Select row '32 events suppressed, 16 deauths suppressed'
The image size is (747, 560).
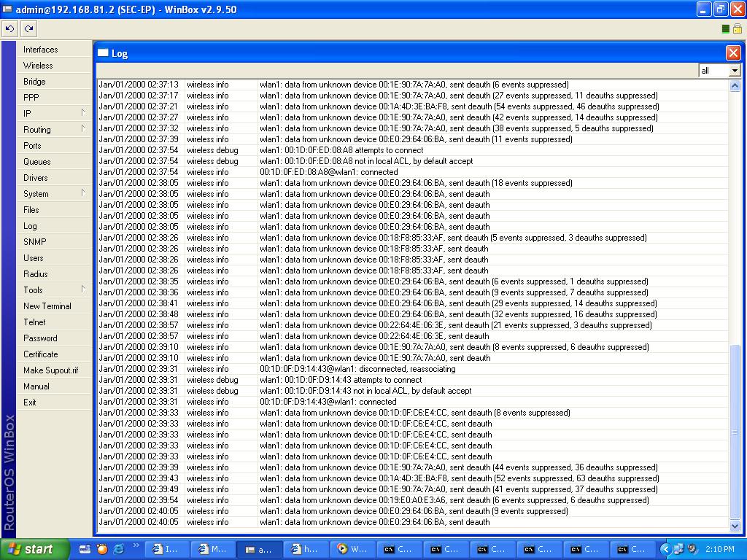click(x=413, y=315)
